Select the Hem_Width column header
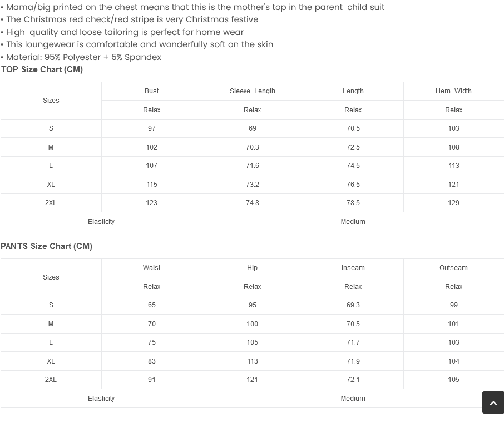Image resolution: width=504 pixels, height=428 pixels. [453, 91]
